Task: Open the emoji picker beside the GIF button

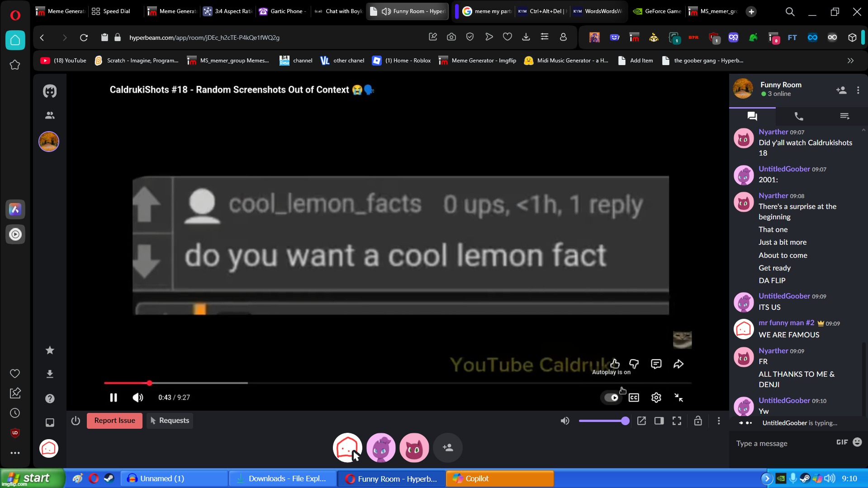Action: point(857,442)
